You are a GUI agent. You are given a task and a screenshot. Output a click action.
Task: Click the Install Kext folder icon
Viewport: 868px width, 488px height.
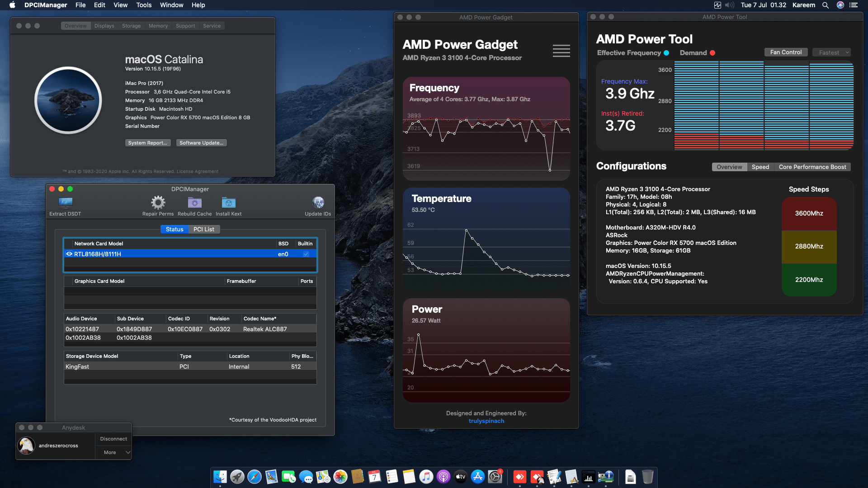click(x=228, y=202)
